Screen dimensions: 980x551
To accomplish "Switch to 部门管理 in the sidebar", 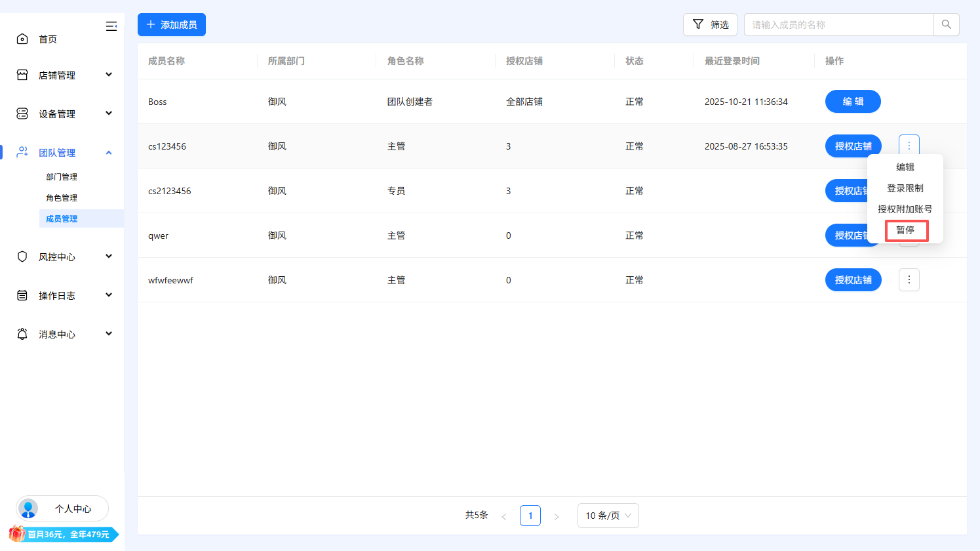I will tap(62, 176).
